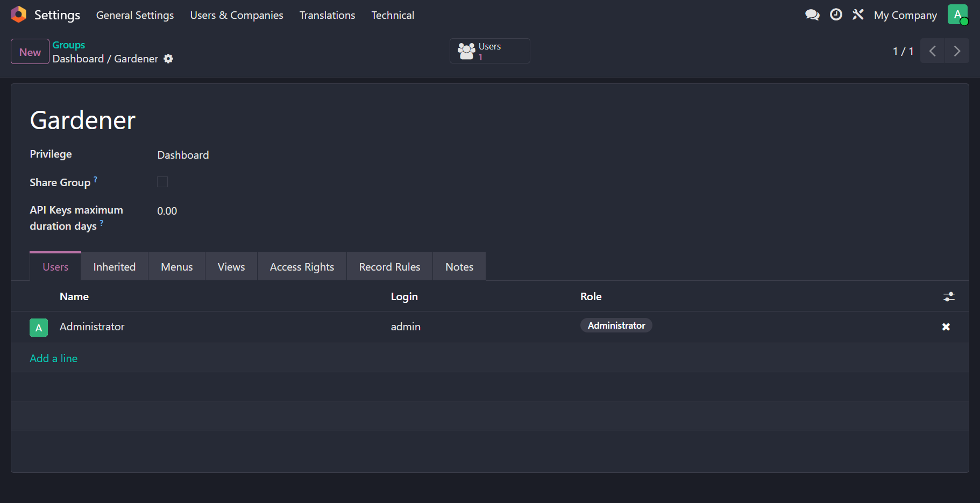Open the Odoo app home logo
Screen dimensions: 980x503
tap(18, 15)
